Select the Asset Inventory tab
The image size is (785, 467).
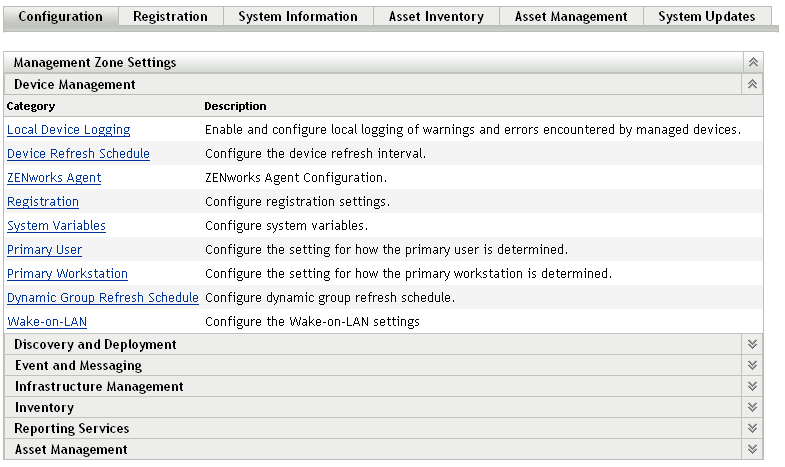tap(436, 16)
